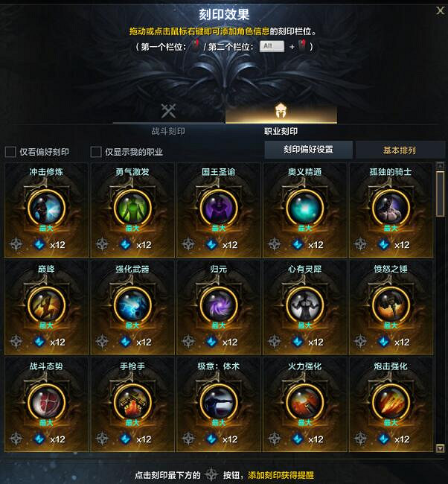448x484 pixels.
Task: Select the 冲击修炼 engraving icon
Action: coord(46,208)
